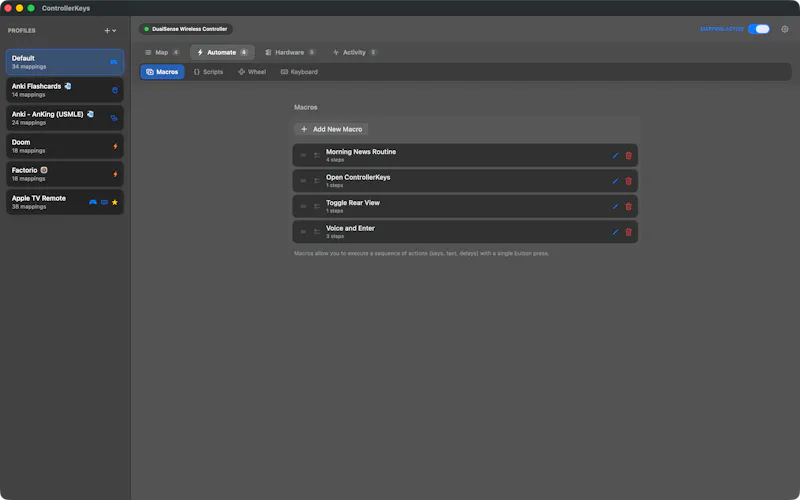Select the Automate tab

(x=222, y=52)
